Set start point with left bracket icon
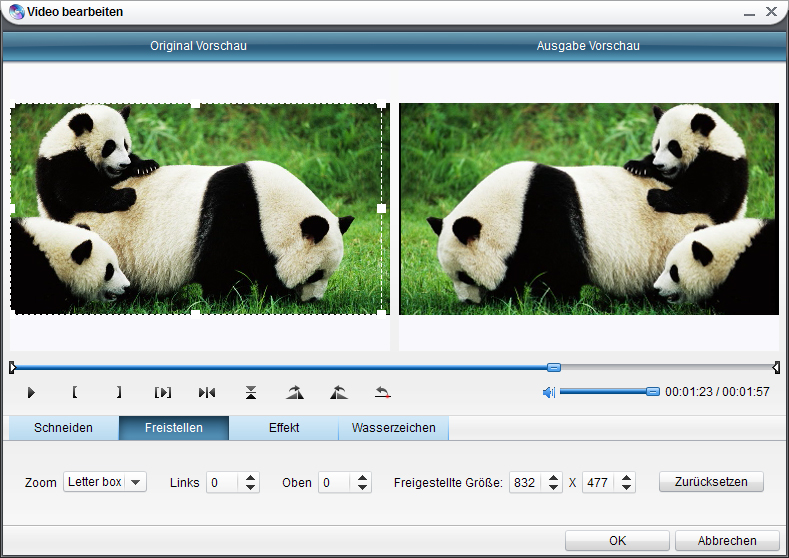789x558 pixels. pyautogui.click(x=75, y=392)
